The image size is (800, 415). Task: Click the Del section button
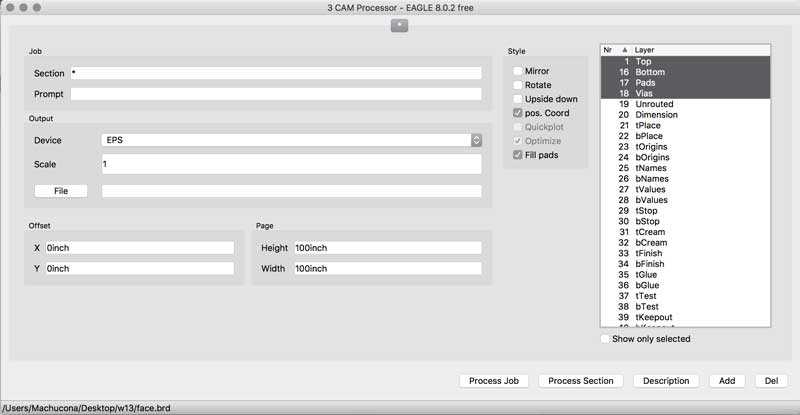pos(771,381)
